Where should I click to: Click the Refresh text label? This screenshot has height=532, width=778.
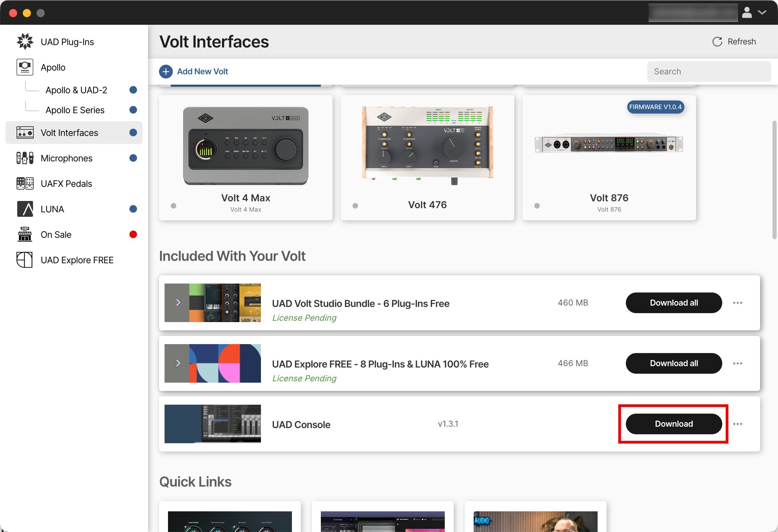742,42
